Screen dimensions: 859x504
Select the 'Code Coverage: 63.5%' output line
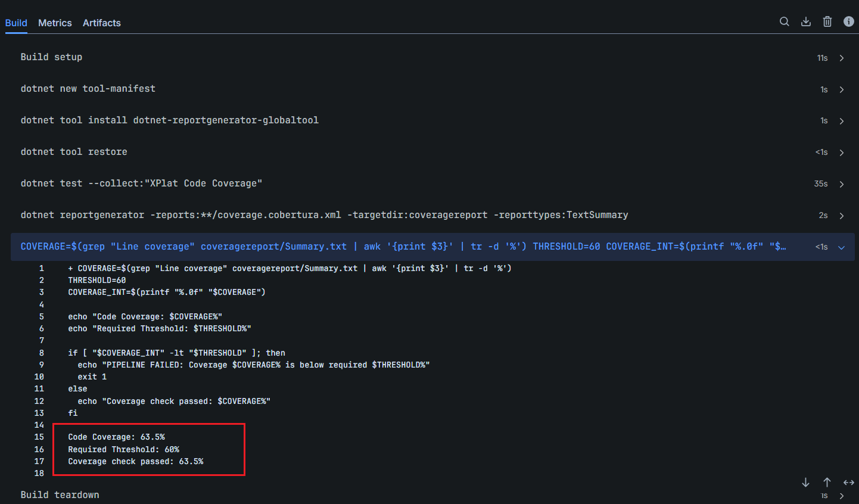(x=117, y=437)
